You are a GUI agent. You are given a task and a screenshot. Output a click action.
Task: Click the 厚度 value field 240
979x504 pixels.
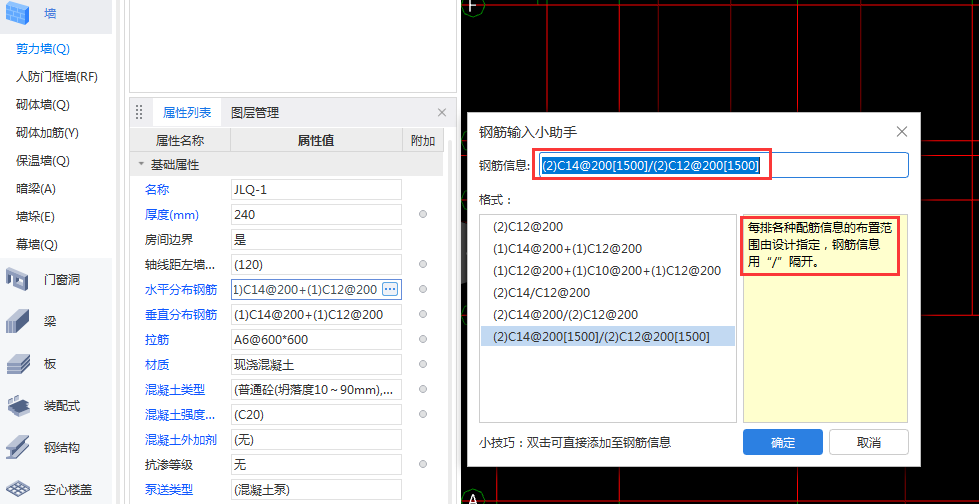316,214
